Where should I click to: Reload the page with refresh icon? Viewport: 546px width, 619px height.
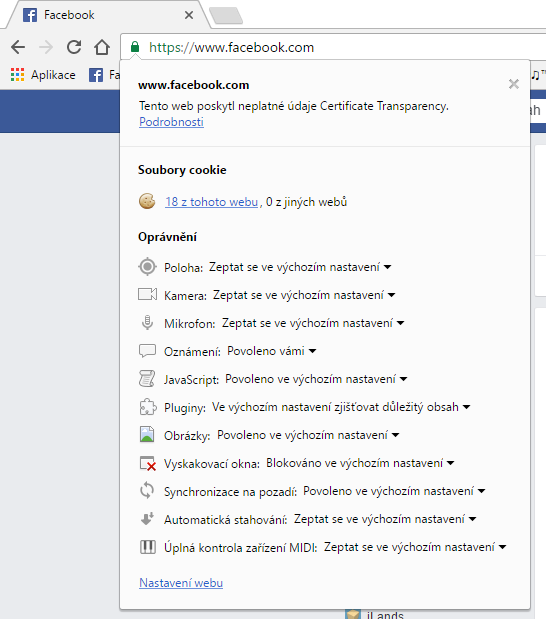(x=74, y=47)
